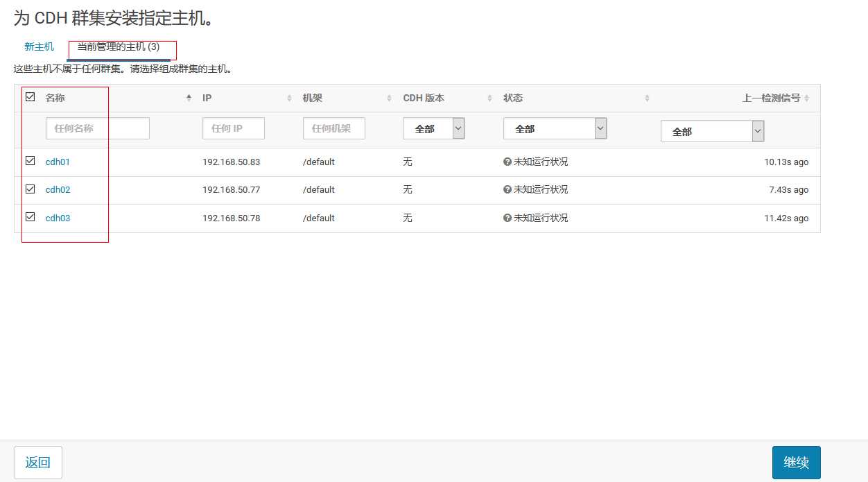Uncheck the cdh02 host checkbox
Viewport: 868px width, 482px height.
click(30, 189)
